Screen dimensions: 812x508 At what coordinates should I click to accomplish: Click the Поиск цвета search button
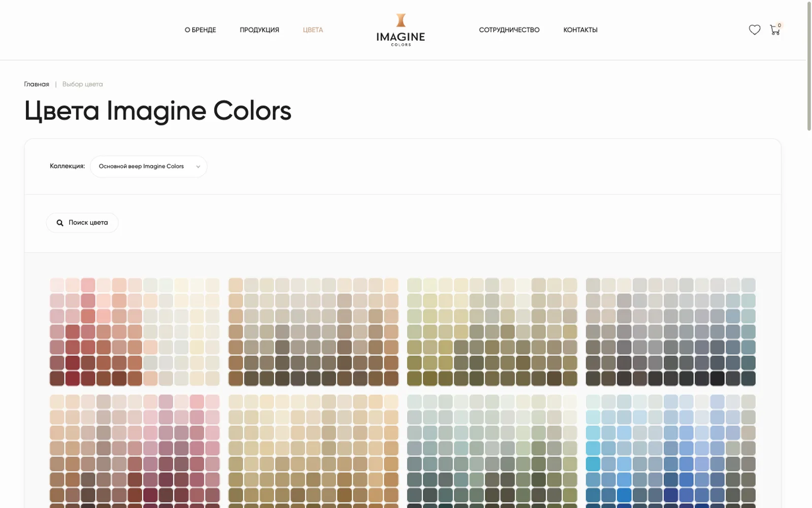[x=82, y=223]
